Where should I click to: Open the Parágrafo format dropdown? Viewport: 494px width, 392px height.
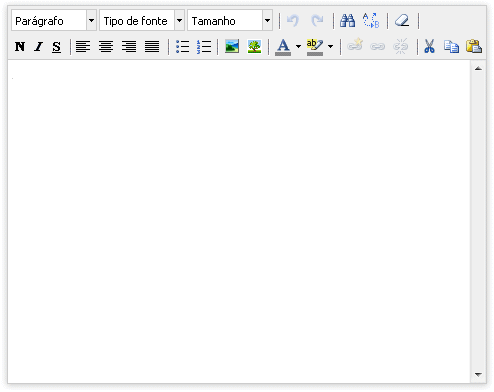point(54,21)
